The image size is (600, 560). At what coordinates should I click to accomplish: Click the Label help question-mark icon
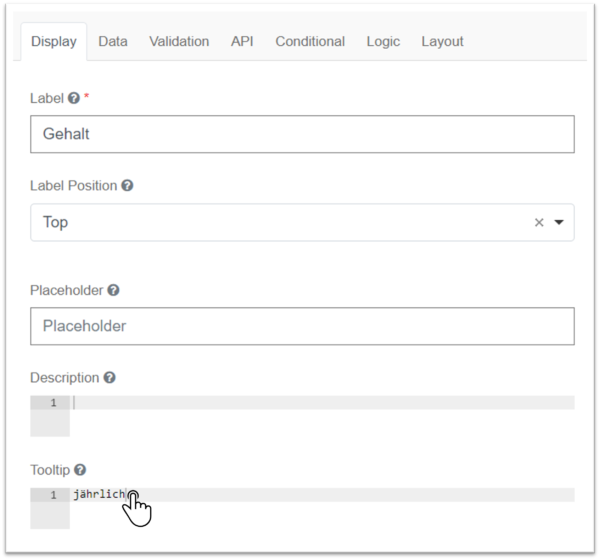click(x=74, y=98)
